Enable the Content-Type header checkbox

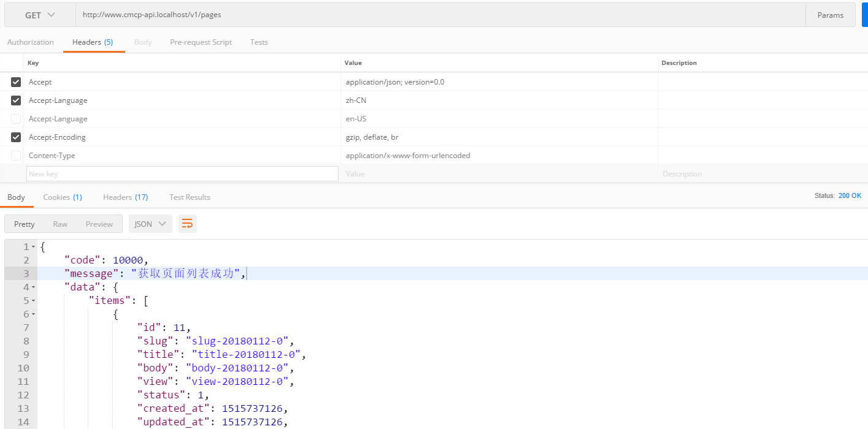pyautogui.click(x=16, y=156)
